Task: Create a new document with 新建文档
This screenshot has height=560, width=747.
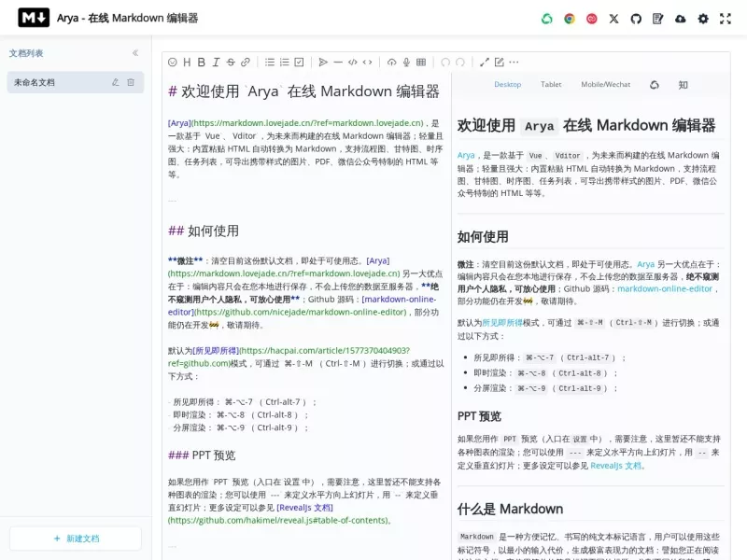Action: coord(76,539)
